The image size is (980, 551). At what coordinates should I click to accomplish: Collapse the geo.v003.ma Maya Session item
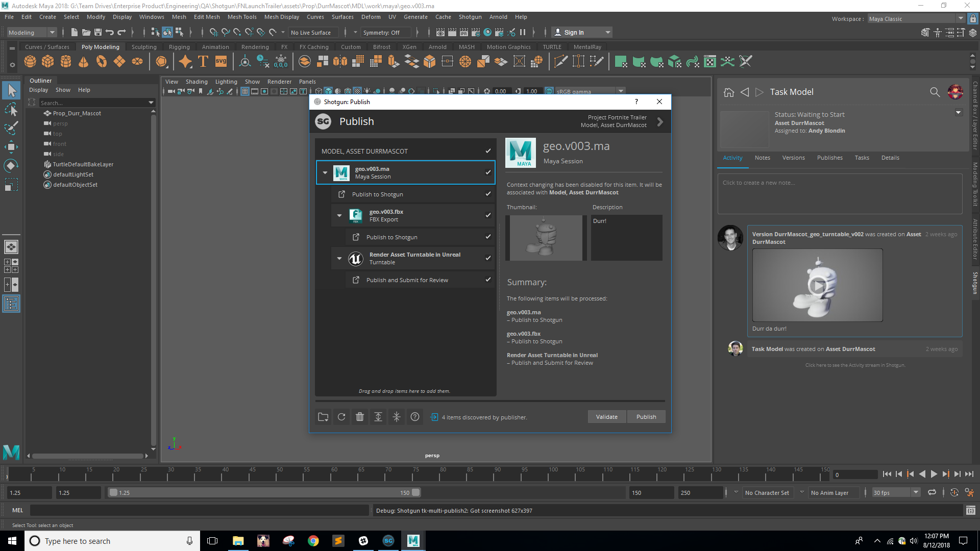coord(325,172)
